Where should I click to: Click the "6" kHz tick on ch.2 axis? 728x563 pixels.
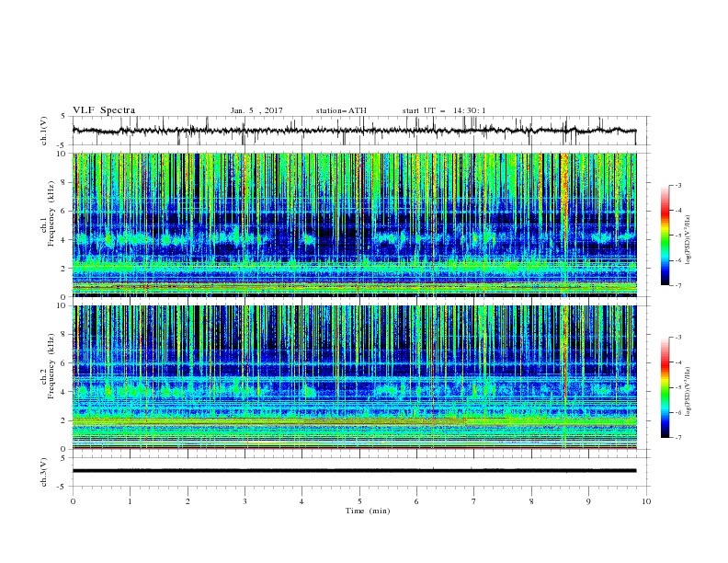pyautogui.click(x=65, y=362)
